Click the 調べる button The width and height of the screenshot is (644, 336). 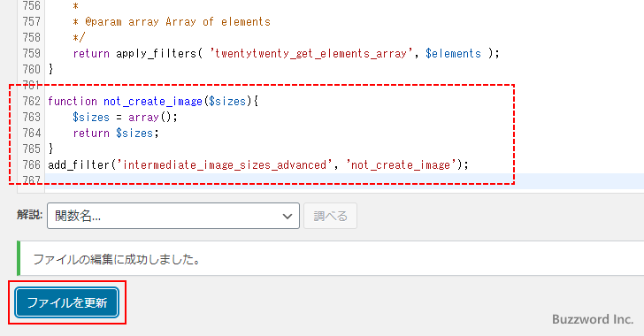pos(330,216)
